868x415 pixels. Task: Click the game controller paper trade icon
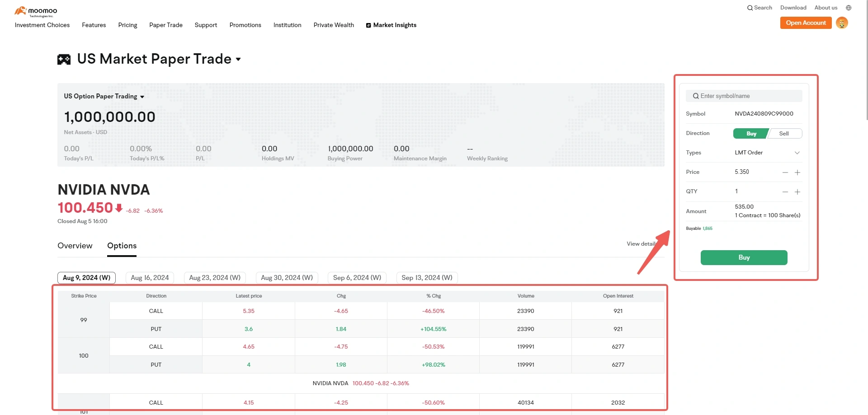click(64, 59)
